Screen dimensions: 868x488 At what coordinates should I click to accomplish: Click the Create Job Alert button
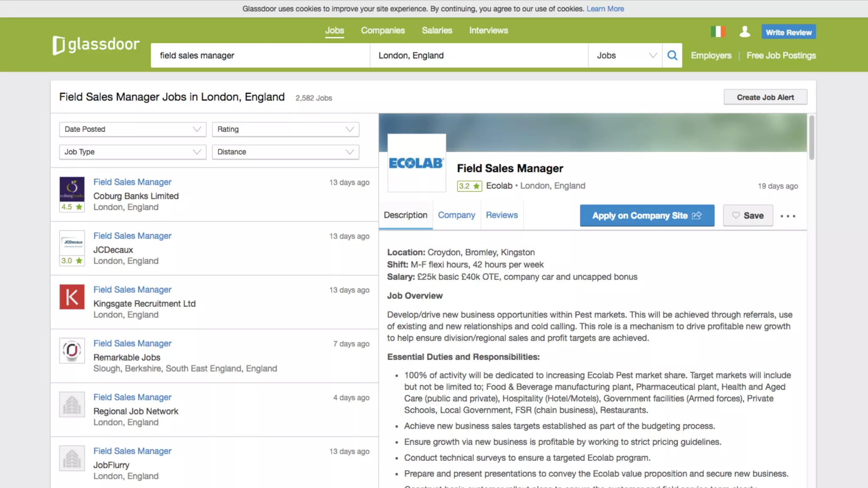coord(765,97)
